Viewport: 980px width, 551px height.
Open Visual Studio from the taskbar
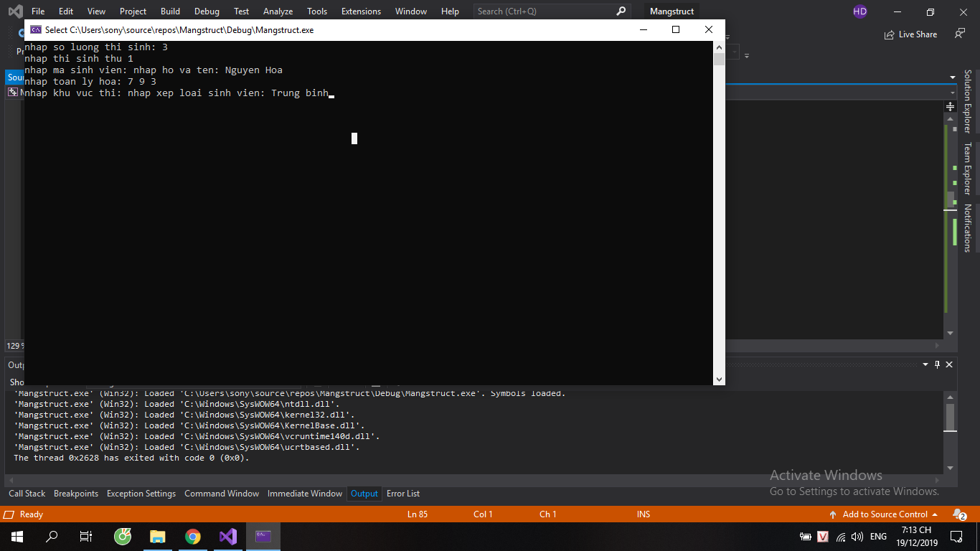[228, 536]
